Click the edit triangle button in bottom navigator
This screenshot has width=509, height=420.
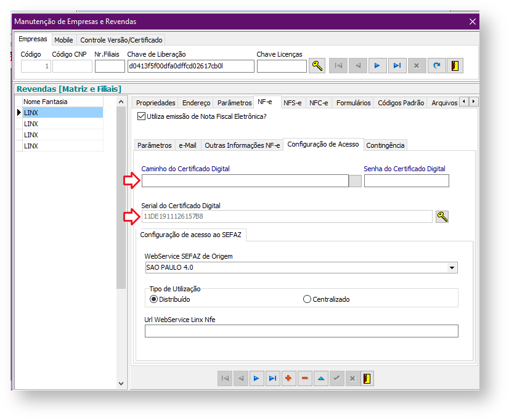tap(320, 379)
